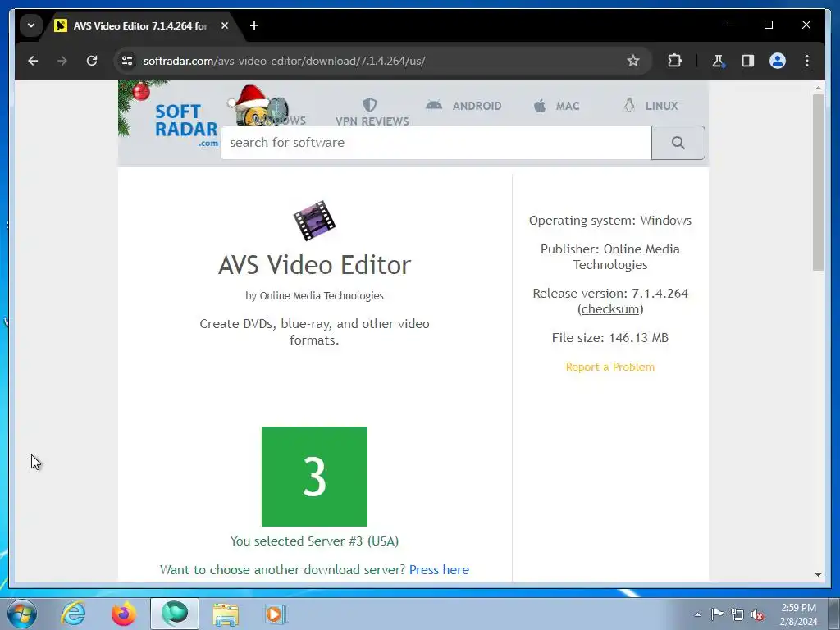The width and height of the screenshot is (840, 630).
Task: Open the browser three-dot menu
Action: pos(807,61)
